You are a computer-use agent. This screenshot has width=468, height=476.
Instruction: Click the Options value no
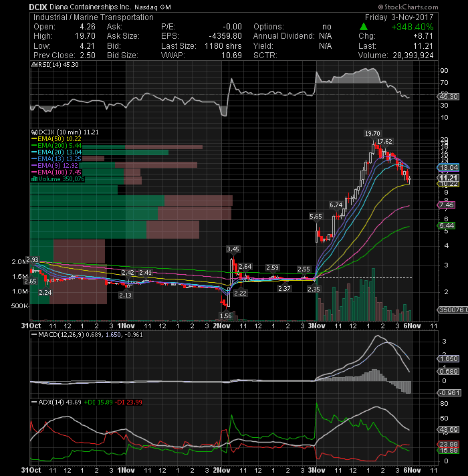click(x=327, y=27)
